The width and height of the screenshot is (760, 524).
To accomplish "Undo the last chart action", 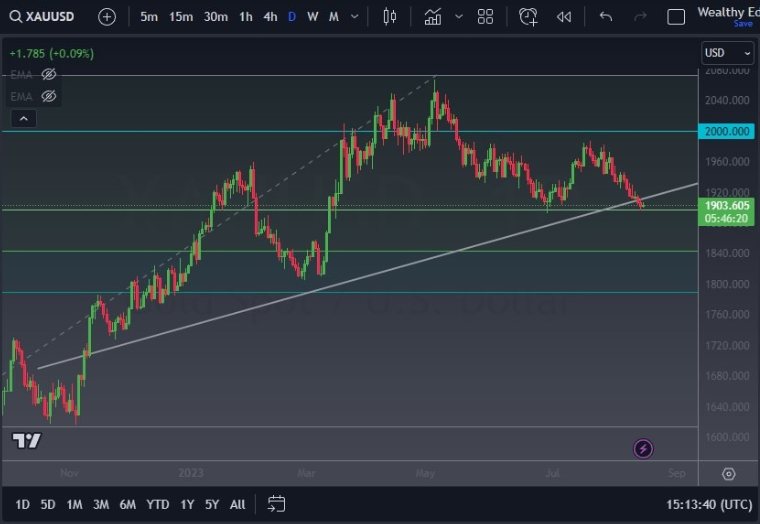I will click(606, 17).
